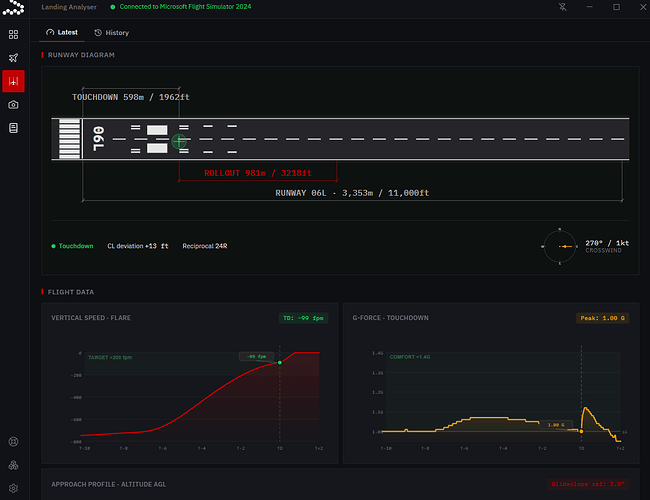Image resolution: width=650 pixels, height=500 pixels.
Task: Select the airplane icon in the sidebar
Action: coord(13,58)
